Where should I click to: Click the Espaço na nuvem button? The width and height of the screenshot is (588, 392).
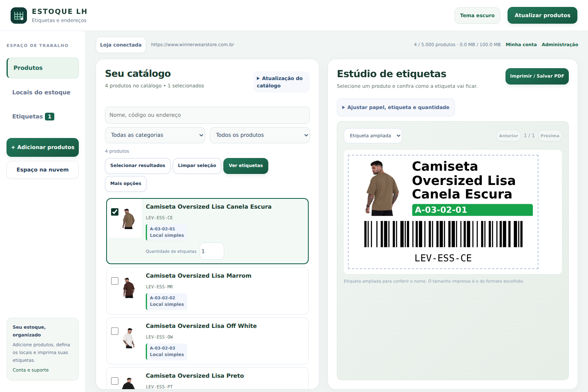tap(42, 170)
